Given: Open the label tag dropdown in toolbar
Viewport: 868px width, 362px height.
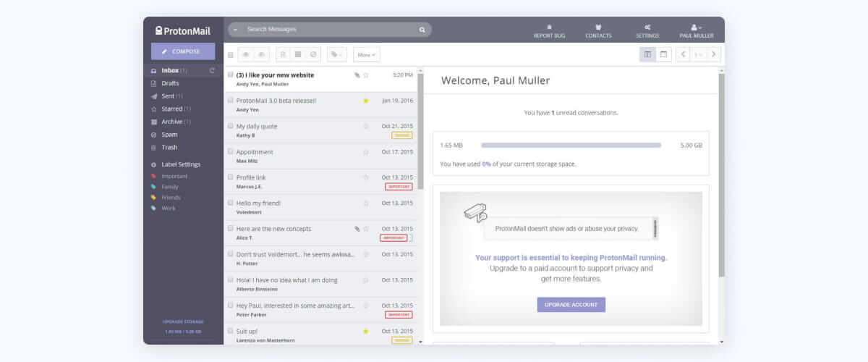Looking at the screenshot, I should pos(336,54).
